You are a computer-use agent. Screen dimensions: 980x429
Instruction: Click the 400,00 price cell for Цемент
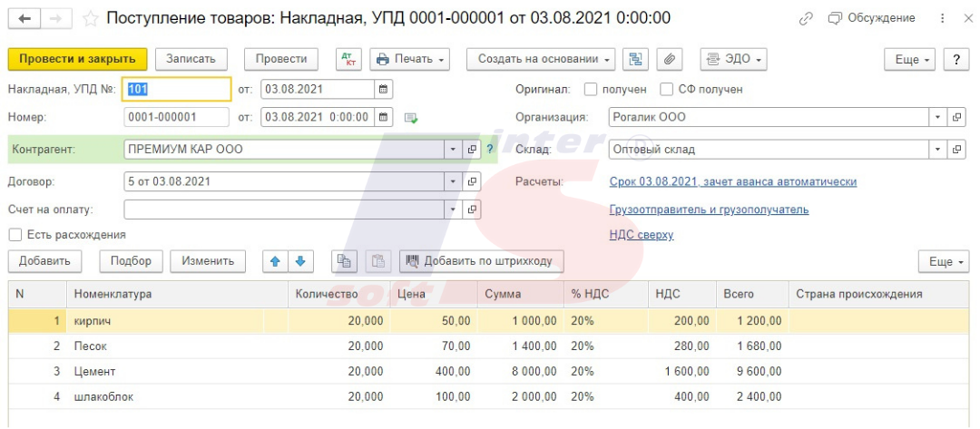[434, 372]
